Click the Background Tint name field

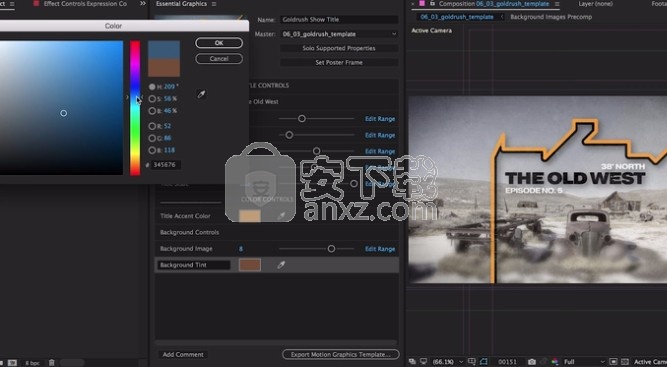(x=194, y=265)
